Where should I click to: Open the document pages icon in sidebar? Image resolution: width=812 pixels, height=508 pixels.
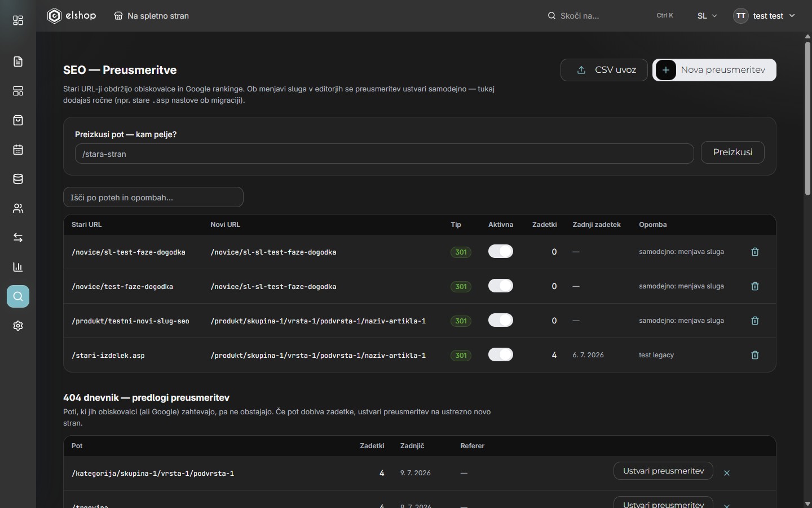pos(18,62)
